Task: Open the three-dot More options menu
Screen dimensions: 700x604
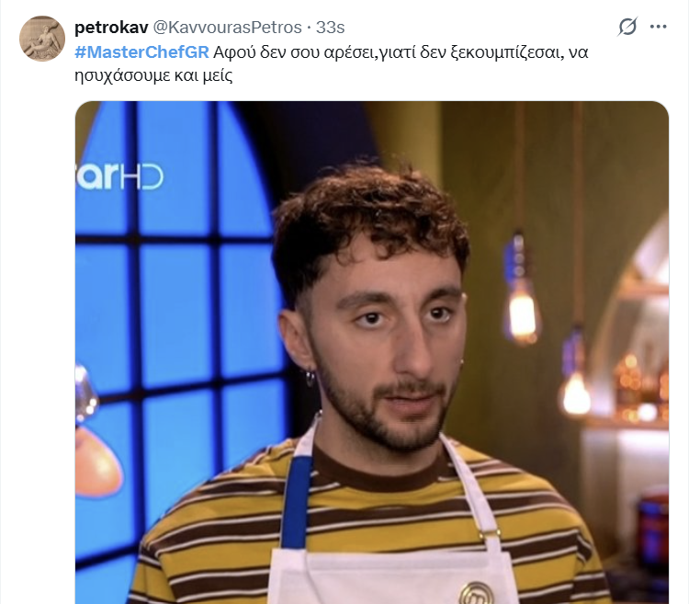Action: pos(659,27)
